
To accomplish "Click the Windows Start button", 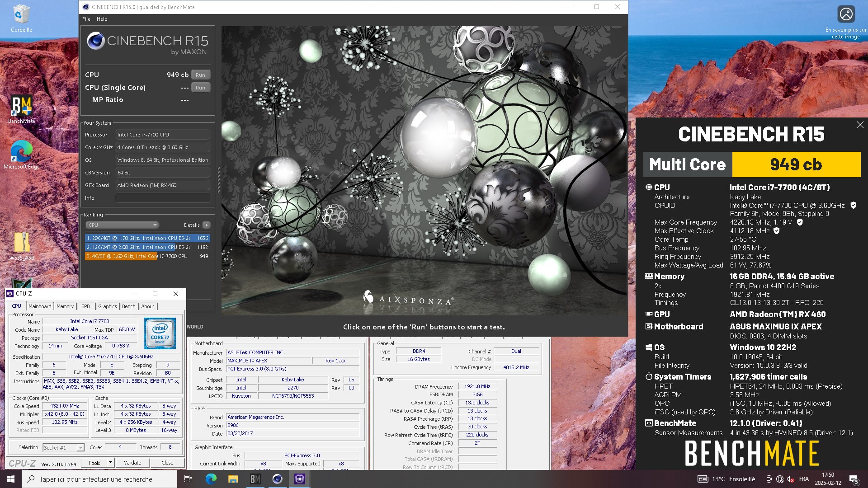I will point(11,479).
